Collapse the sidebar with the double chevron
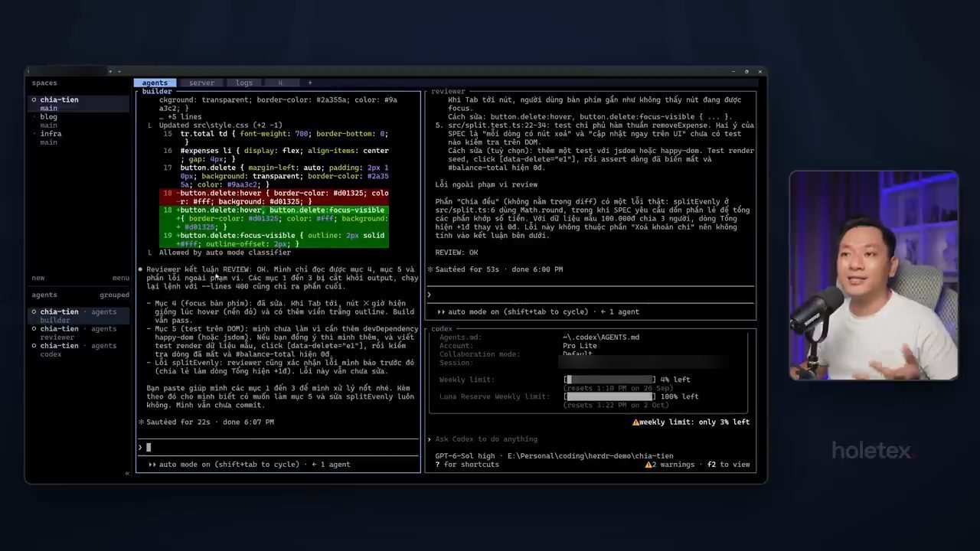Viewport: 980px width, 551px height. click(127, 473)
